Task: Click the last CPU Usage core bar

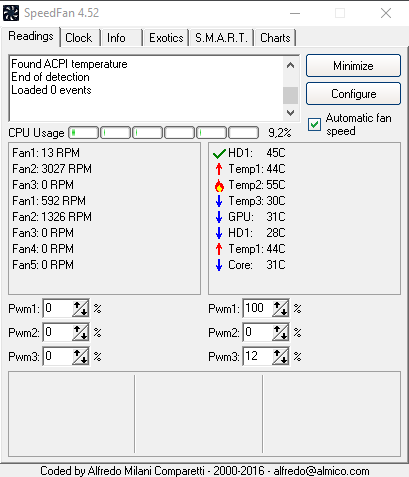Action: click(x=243, y=133)
